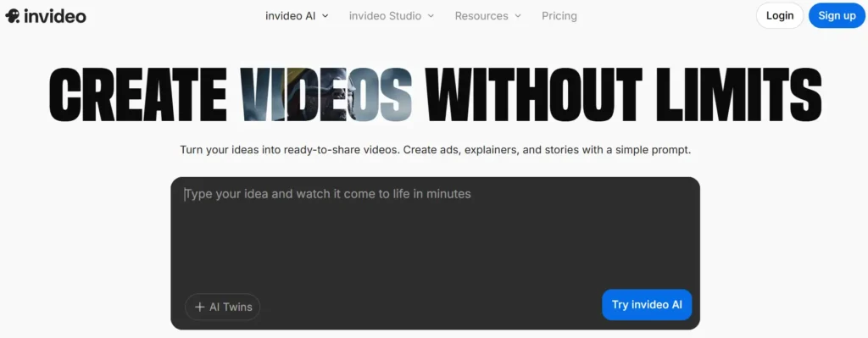
Task: Click the Sign up button
Action: point(837,15)
